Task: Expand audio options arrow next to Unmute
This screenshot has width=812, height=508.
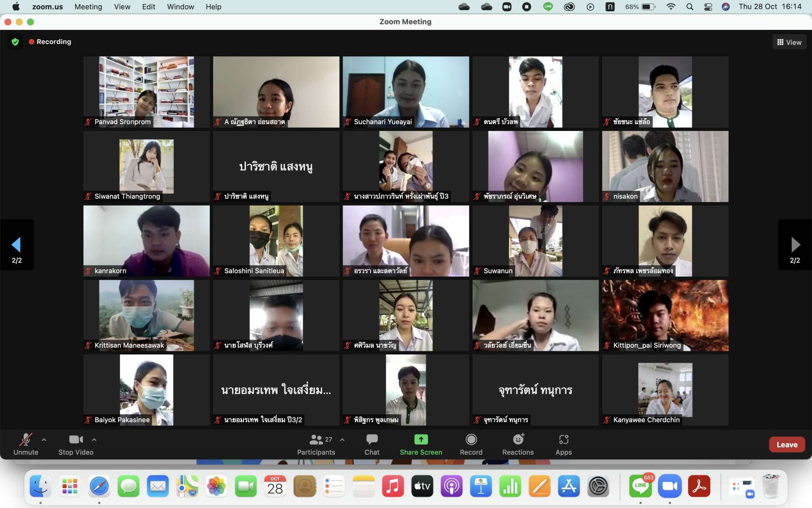Action: tap(44, 440)
